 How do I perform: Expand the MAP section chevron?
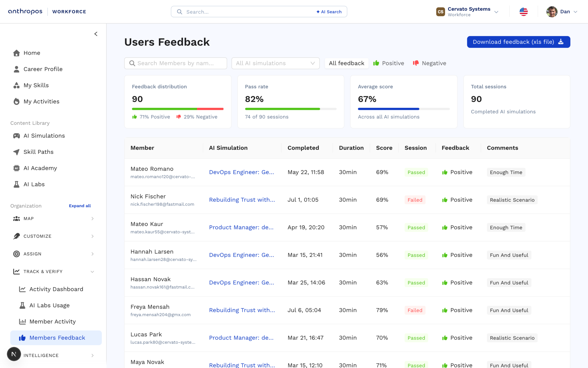[x=92, y=218]
